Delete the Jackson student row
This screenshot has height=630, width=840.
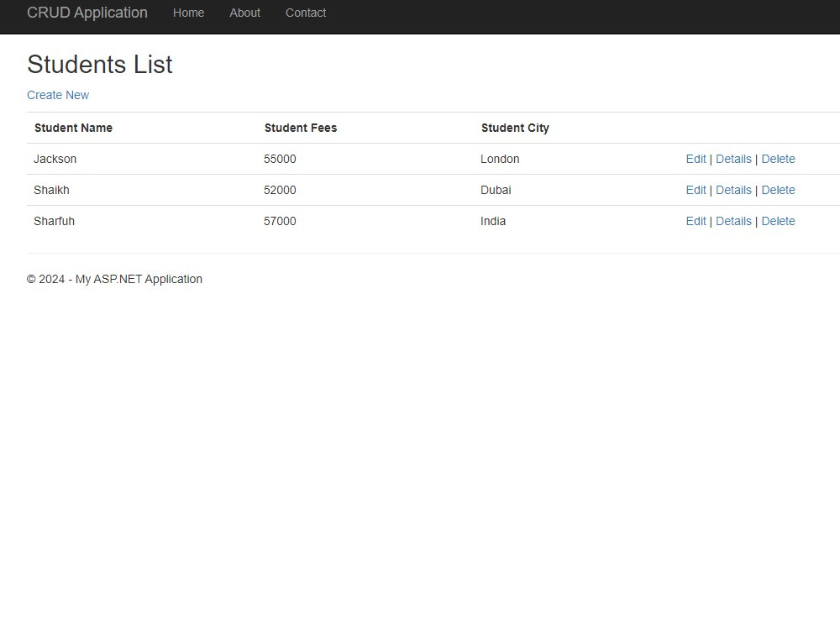[x=778, y=159]
